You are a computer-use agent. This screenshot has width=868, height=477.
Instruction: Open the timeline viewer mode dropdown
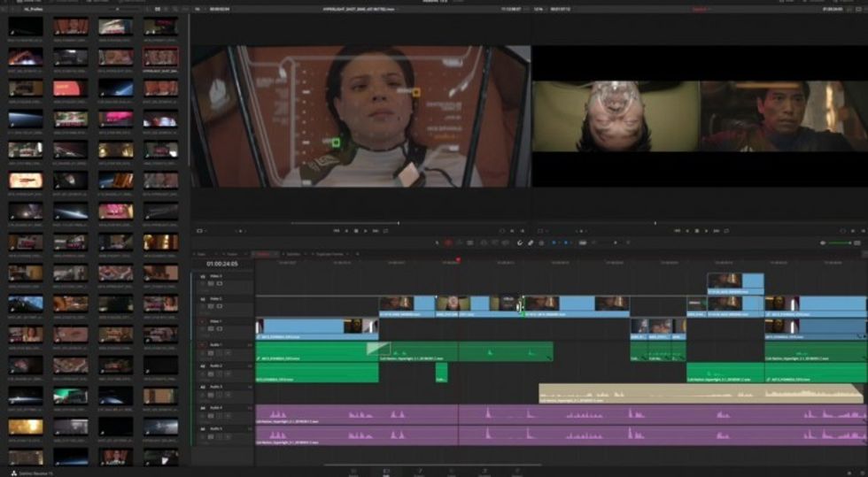coord(542,231)
